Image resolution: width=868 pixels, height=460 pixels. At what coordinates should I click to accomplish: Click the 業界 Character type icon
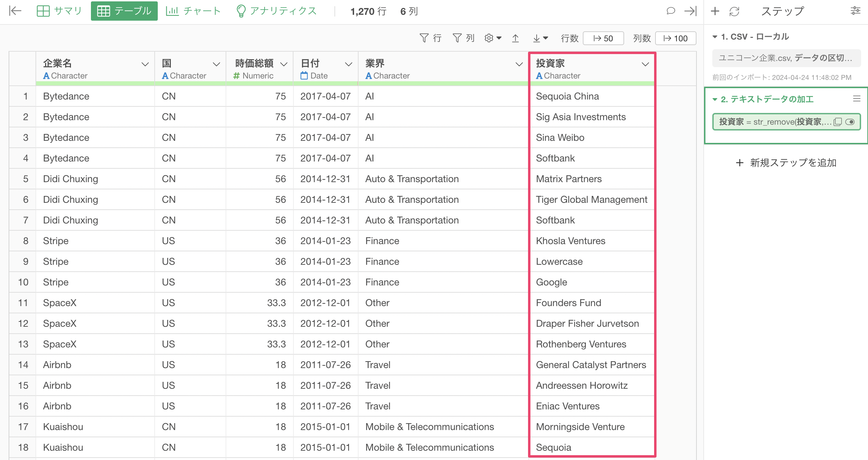point(369,76)
